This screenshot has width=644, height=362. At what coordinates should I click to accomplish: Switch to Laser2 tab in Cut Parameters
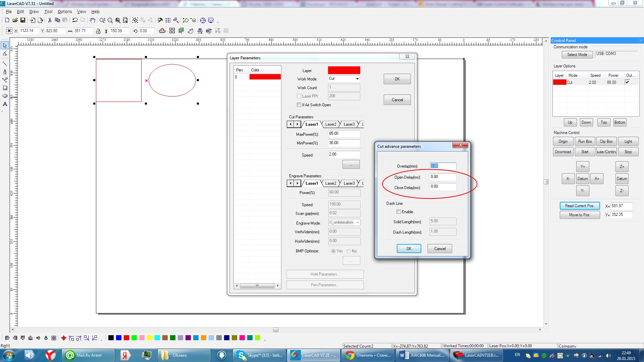click(330, 124)
